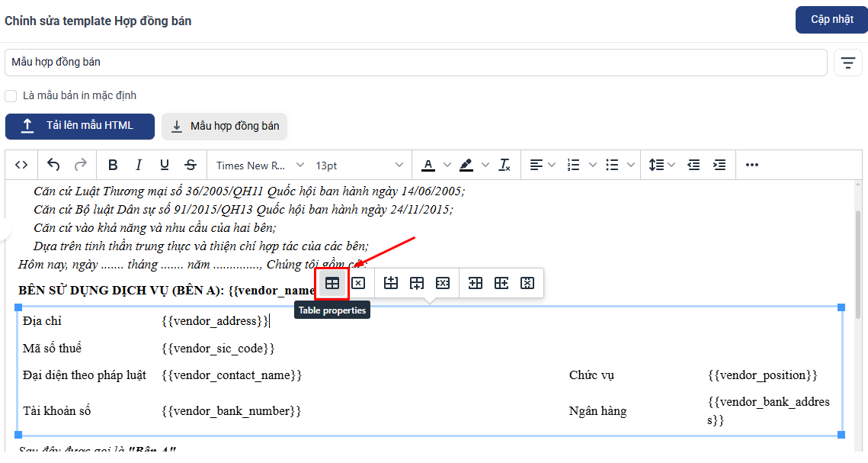The height and width of the screenshot is (463, 868).
Task: Open Table properties in floating toolbar
Action: (332, 283)
